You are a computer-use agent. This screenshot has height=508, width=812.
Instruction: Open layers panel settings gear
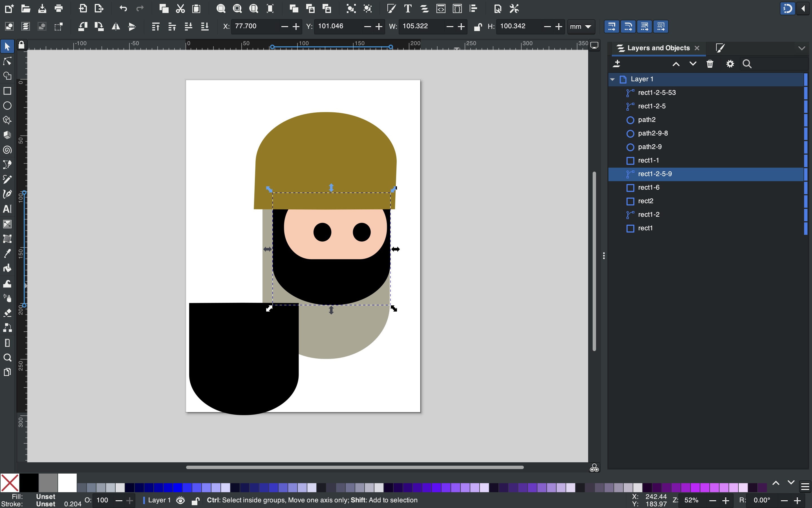[x=730, y=64]
